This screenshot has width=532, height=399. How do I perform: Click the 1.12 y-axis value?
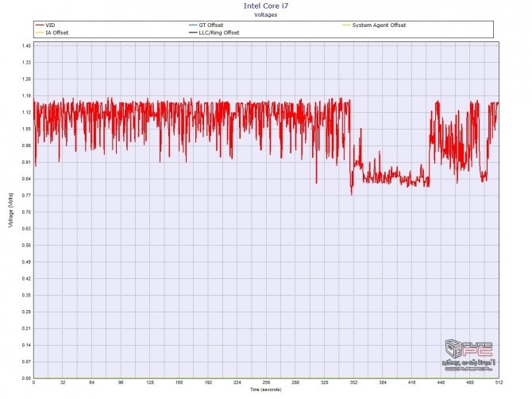pyautogui.click(x=27, y=112)
